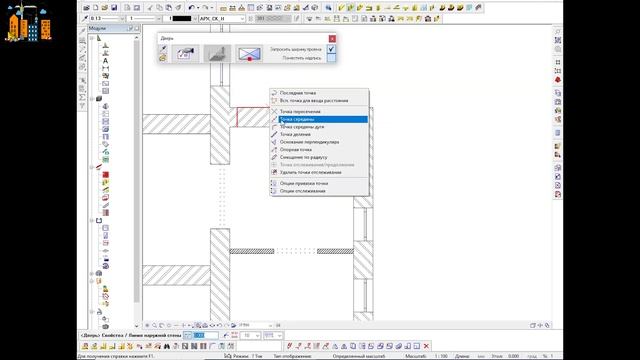Image resolution: width=640 pixels, height=360 pixels.
Task: Click the zoom magnifier icon in viewport toolbar
Action: pos(155,325)
